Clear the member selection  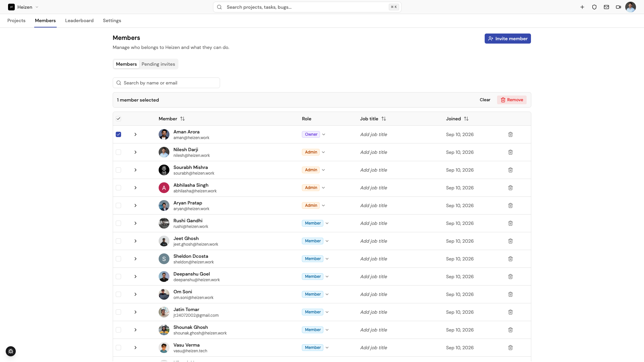coord(485,100)
